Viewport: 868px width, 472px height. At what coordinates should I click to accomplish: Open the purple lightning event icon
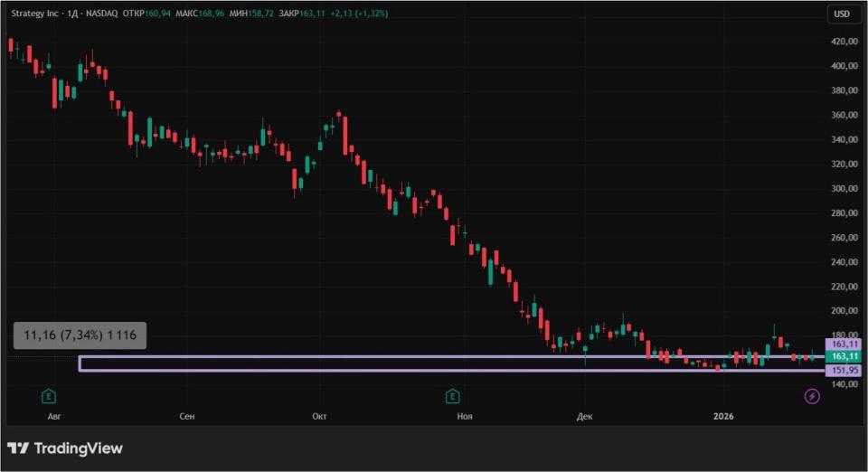pyautogui.click(x=812, y=396)
